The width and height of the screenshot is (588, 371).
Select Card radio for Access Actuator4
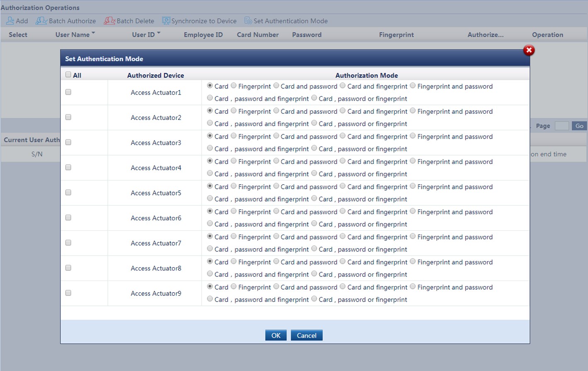[x=210, y=161]
